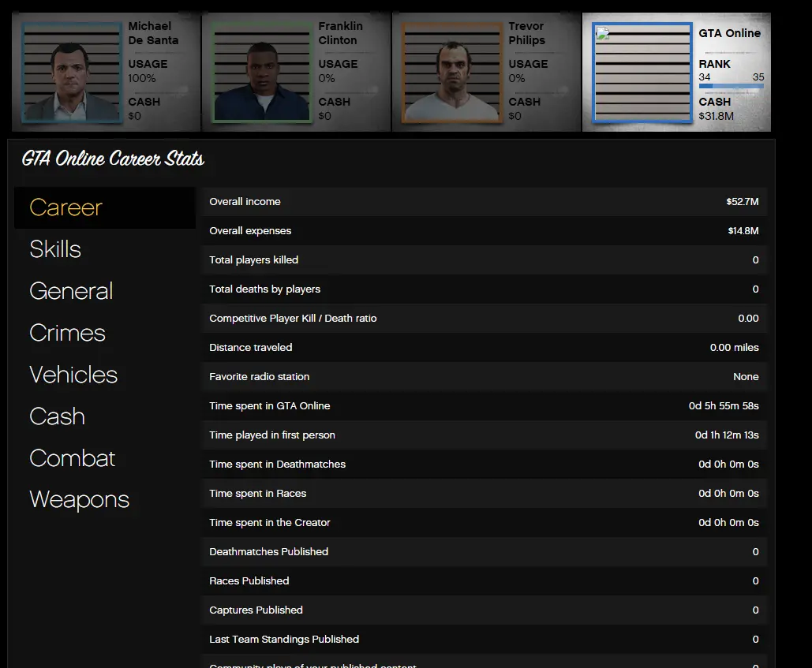812x668 pixels.
Task: Select the Vehicles category
Action: [73, 375]
